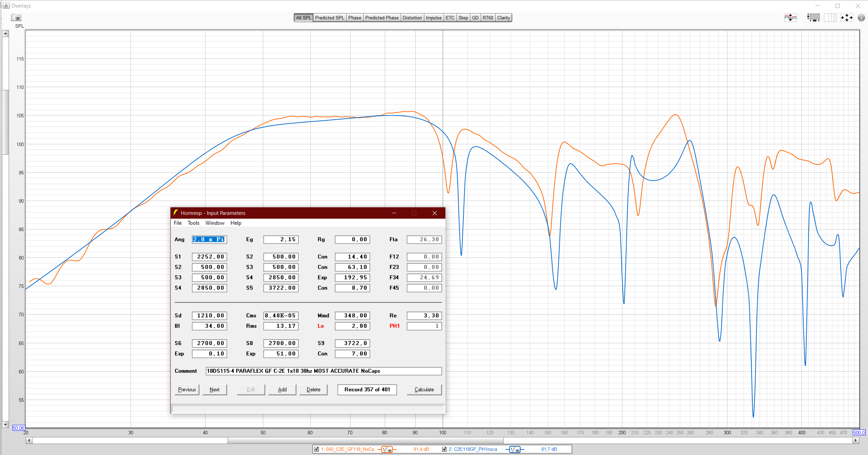Click the 81,7 dB value for trace 2
868x455 pixels.
549,449
